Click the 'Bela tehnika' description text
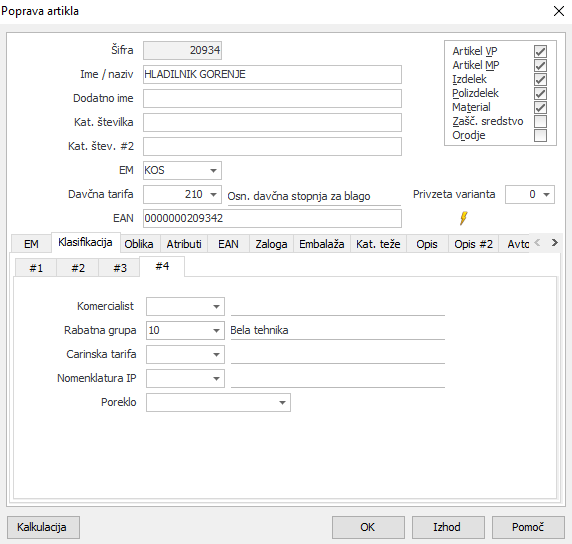Image resolution: width=572 pixels, height=544 pixels. pos(259,330)
